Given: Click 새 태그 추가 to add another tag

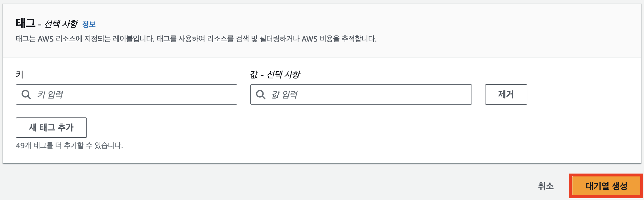Looking at the screenshot, I should (51, 127).
